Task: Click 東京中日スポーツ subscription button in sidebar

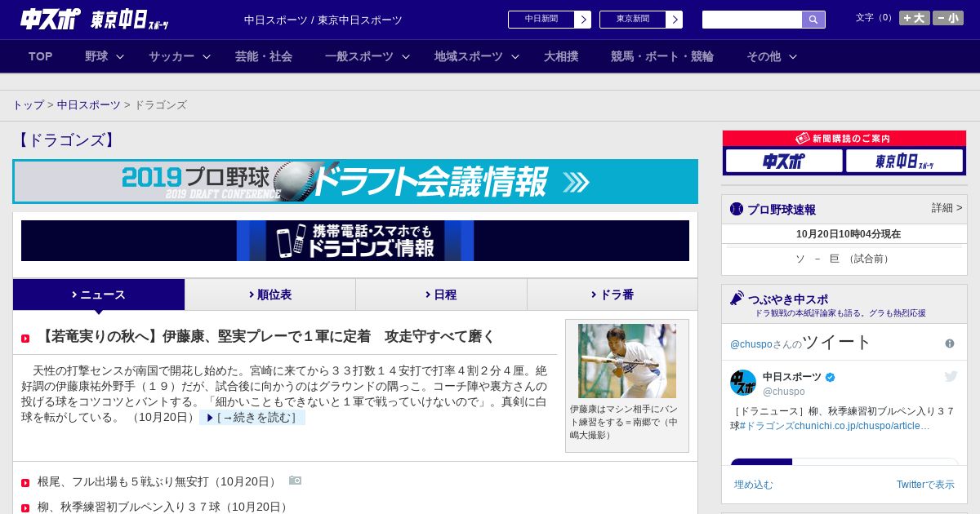Action: [904, 161]
